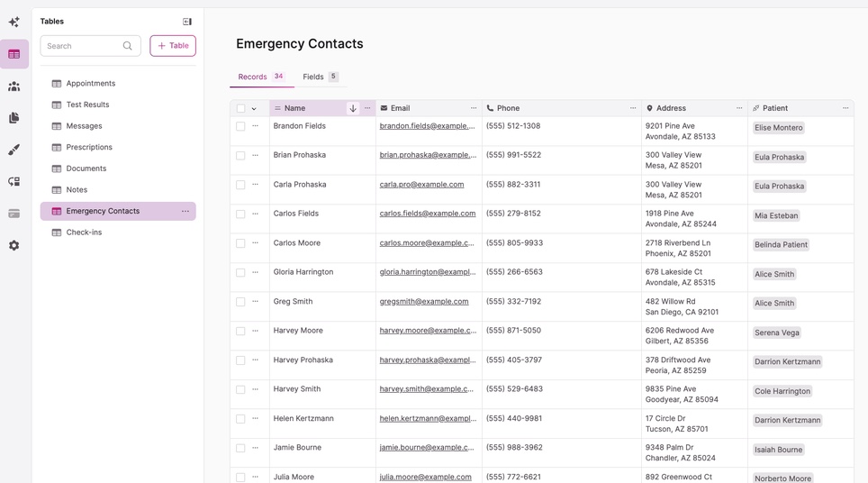The height and width of the screenshot is (483, 868).
Task: Open row menu for Greg Smith
Action: coord(255,301)
